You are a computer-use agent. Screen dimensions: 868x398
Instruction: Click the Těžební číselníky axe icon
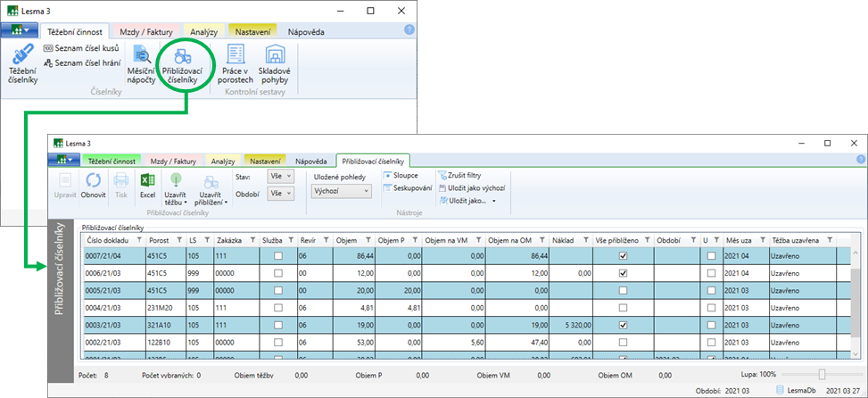coord(22,55)
